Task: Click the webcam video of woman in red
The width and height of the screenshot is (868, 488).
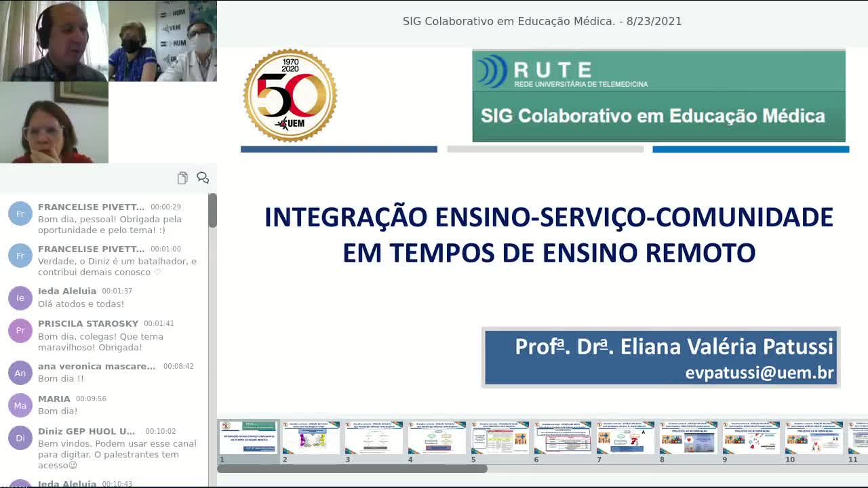Action: [x=54, y=122]
